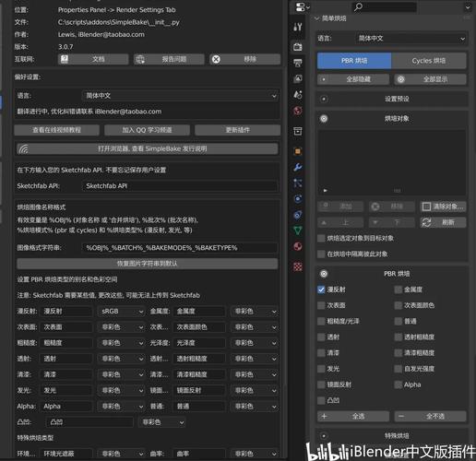Open the Render properties tab icon

(x=297, y=47)
